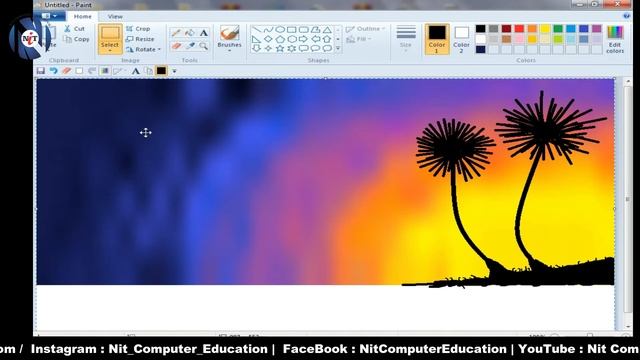
Task: Choose the Five-point star shape
Action: click(x=280, y=48)
